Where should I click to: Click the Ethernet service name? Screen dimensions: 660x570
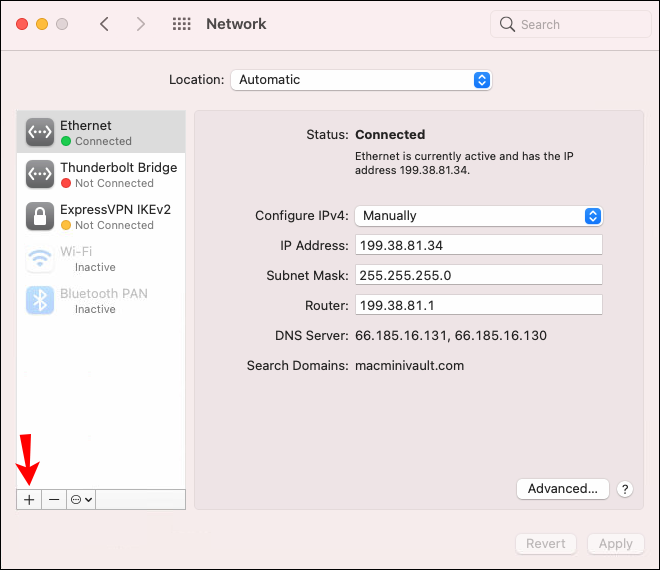click(x=86, y=125)
